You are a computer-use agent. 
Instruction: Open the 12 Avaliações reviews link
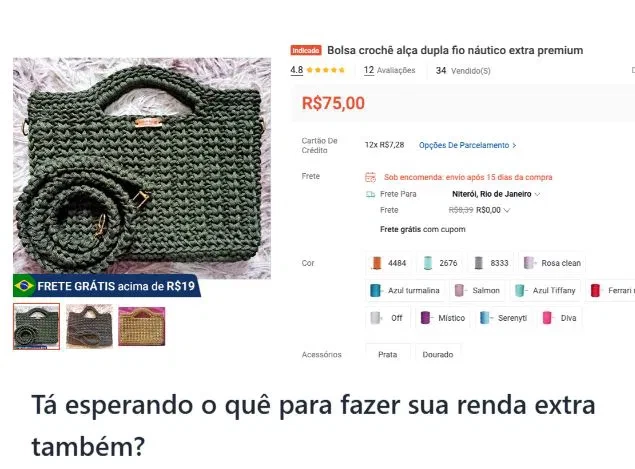390,70
